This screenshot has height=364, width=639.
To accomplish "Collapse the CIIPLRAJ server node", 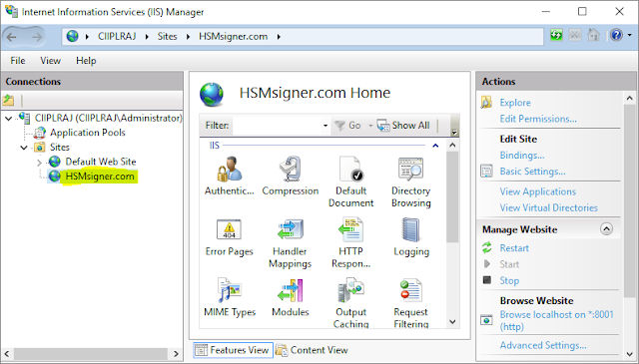I will pyautogui.click(x=9, y=119).
